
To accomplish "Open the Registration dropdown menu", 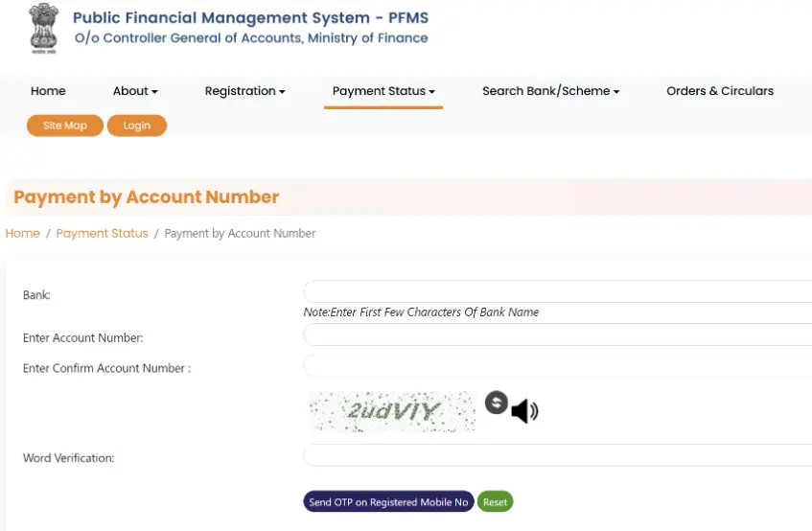I will click(245, 91).
